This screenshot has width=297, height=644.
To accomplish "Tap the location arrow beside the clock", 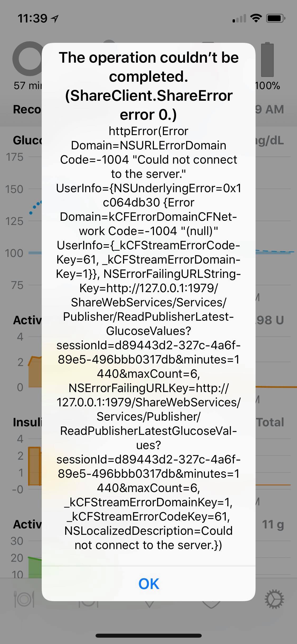I will (55, 18).
